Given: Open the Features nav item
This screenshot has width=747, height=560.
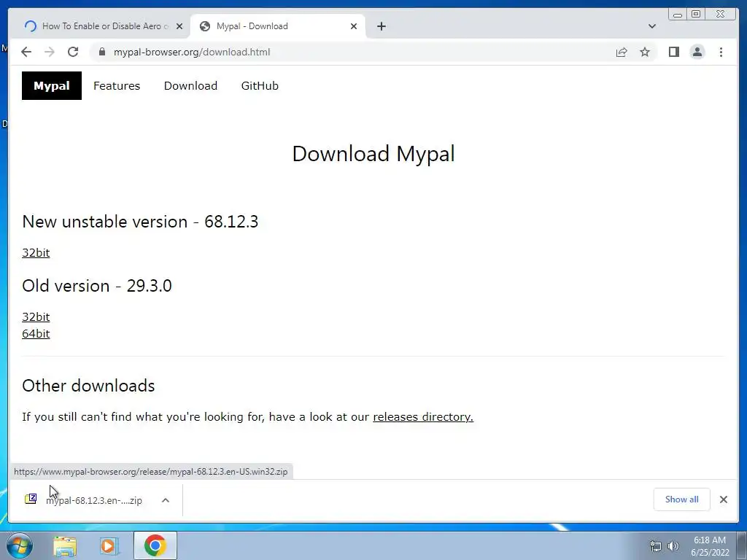Looking at the screenshot, I should click(x=117, y=86).
